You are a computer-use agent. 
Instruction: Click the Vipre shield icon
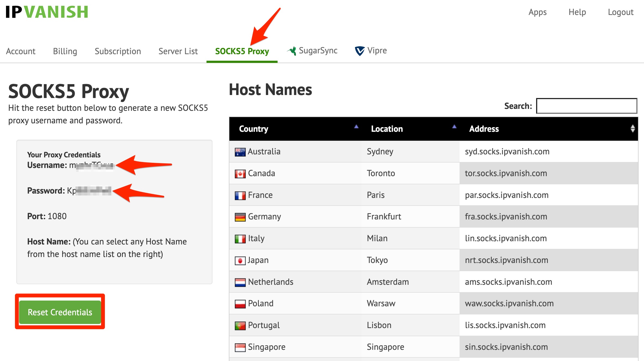pyautogui.click(x=360, y=51)
